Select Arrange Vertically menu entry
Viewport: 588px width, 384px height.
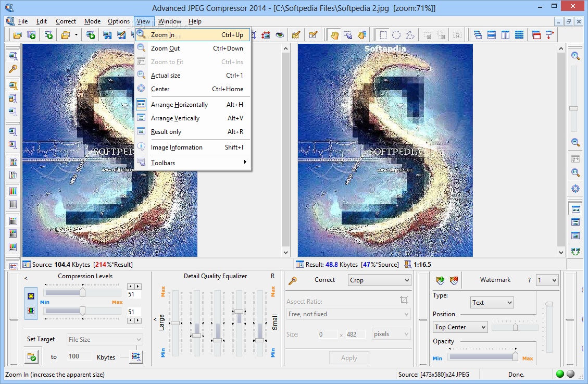pos(193,118)
